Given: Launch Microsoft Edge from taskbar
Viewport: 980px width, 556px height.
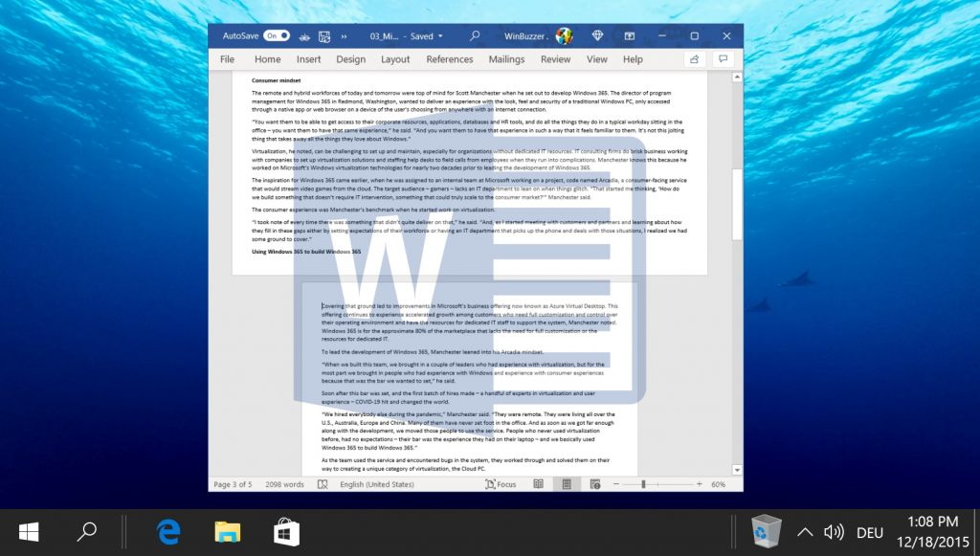Looking at the screenshot, I should (x=168, y=532).
